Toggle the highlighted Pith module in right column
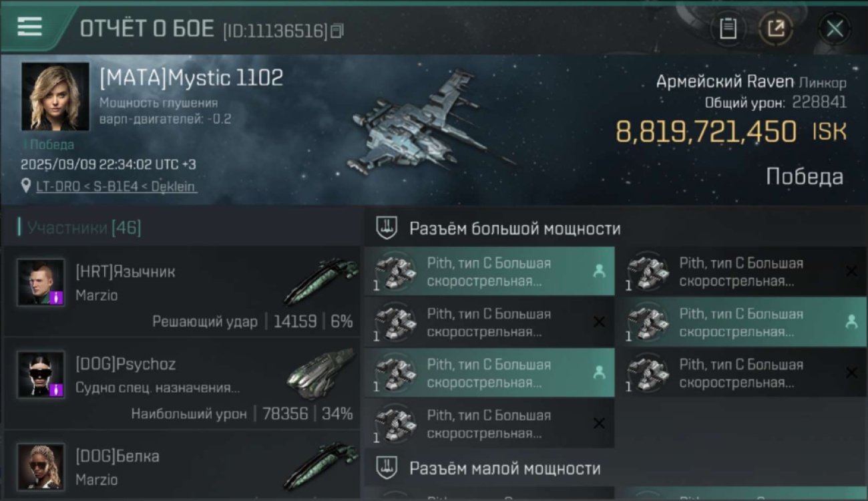Viewport: 868px width, 501px height. pos(741,322)
